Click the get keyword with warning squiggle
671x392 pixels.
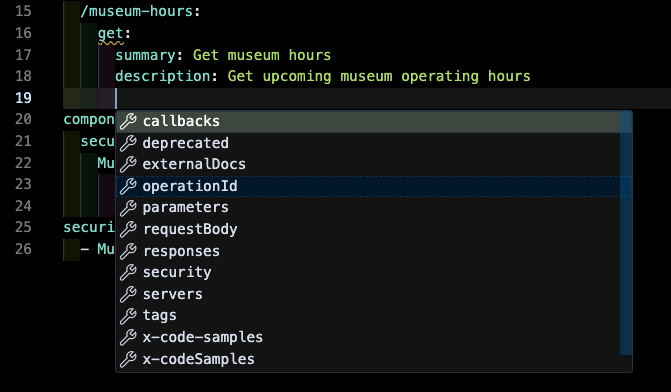pyautogui.click(x=110, y=34)
